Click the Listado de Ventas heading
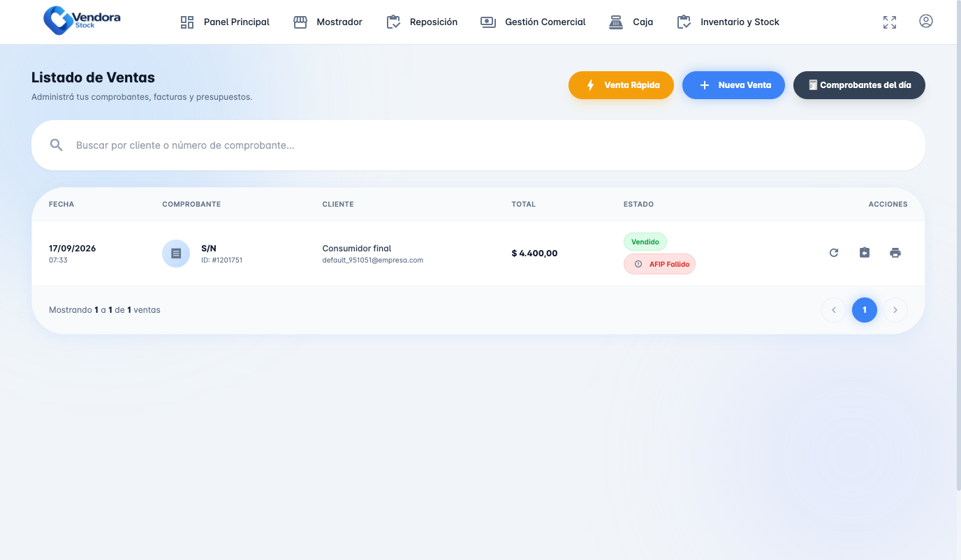This screenshot has height=560, width=961. coord(93,78)
